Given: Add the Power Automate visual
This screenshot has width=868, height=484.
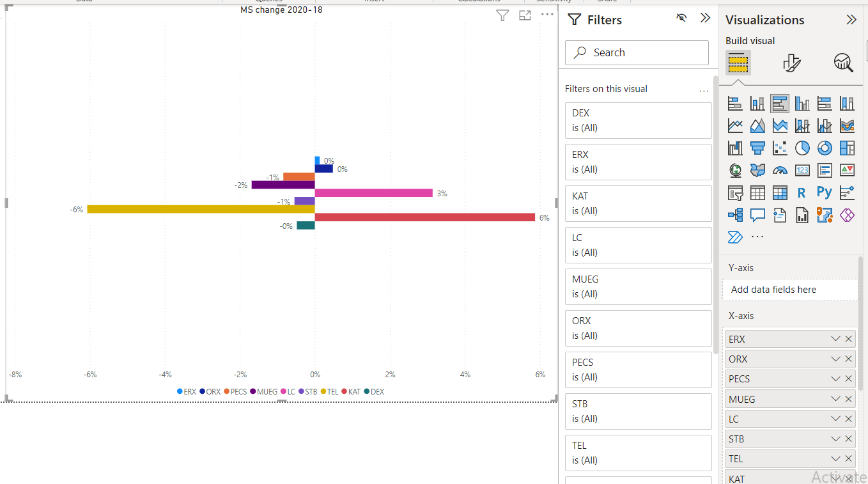Looking at the screenshot, I should point(735,237).
